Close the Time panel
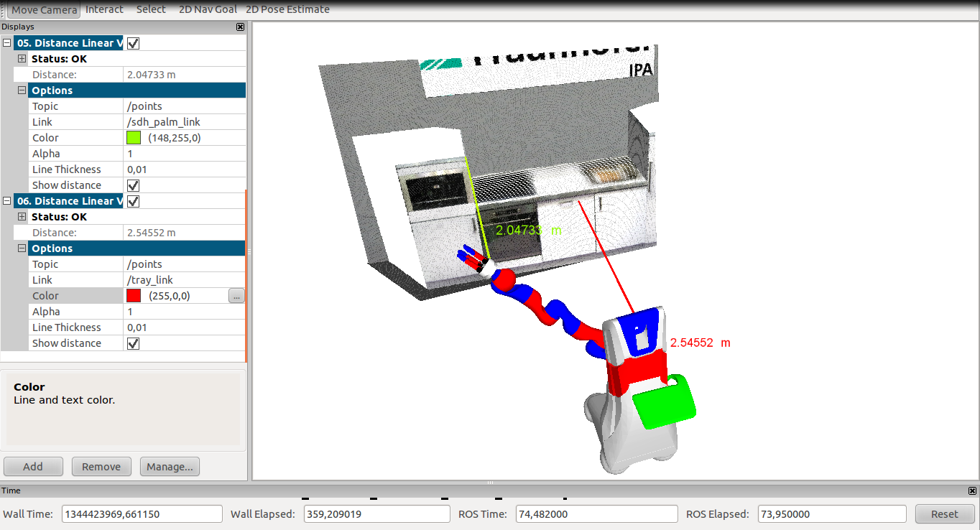 (973, 491)
